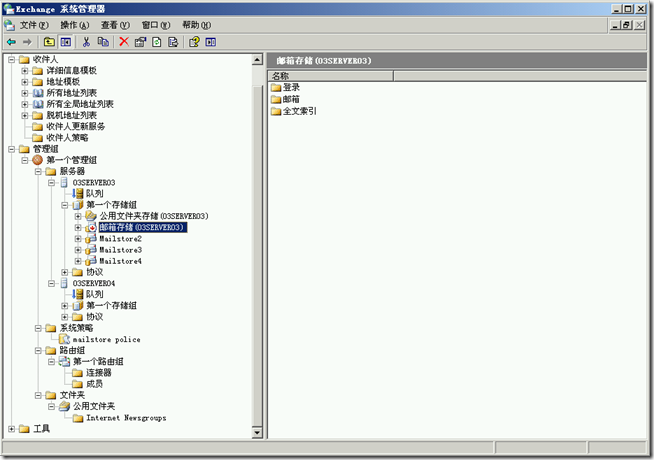This screenshot has width=654, height=460.
Task: Expand the 详细信息模板 node
Action: [x=25, y=70]
